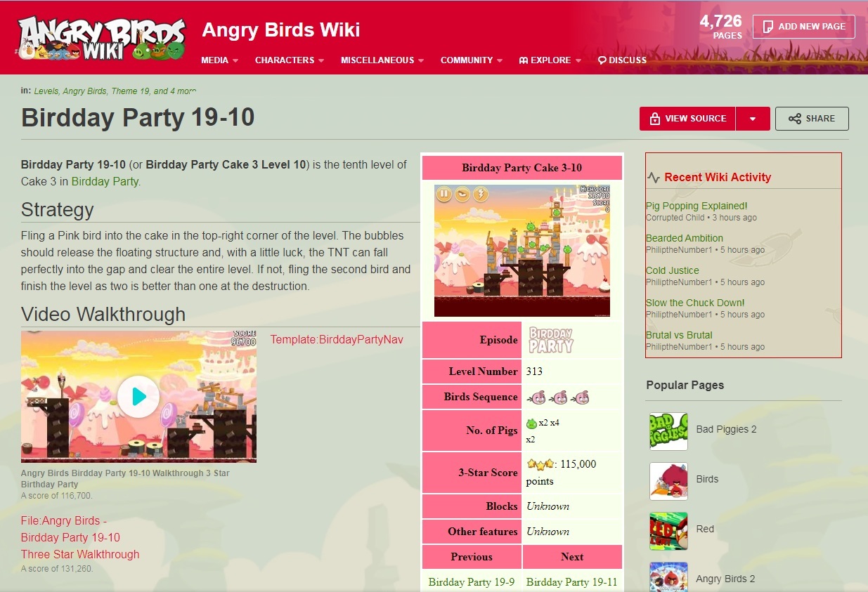This screenshot has width=868, height=592.
Task: Open the Bad Piggies 2 thumbnail
Action: [x=668, y=430]
